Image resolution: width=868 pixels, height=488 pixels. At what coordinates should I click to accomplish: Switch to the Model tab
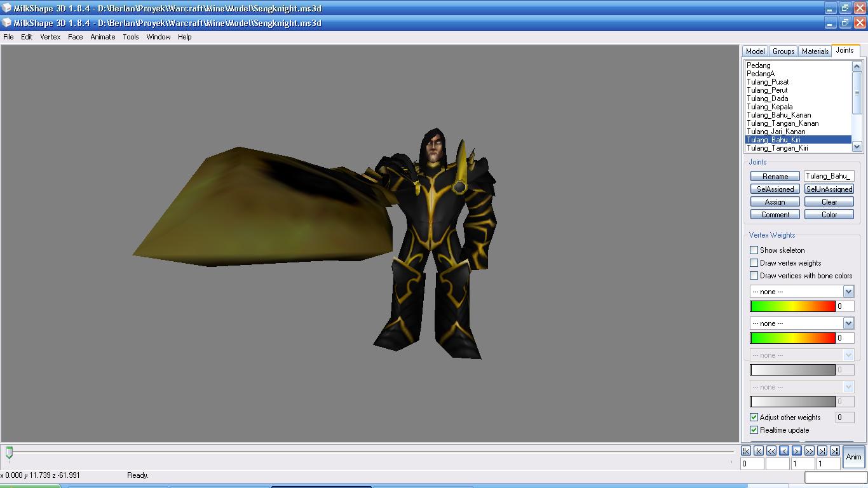pos(755,51)
